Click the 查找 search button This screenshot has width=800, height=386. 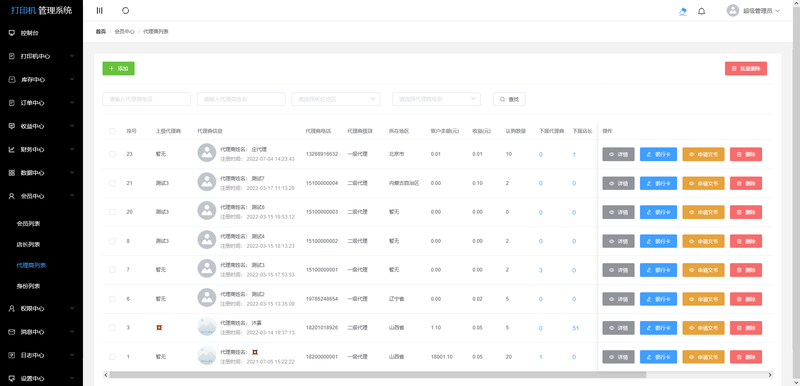[509, 99]
